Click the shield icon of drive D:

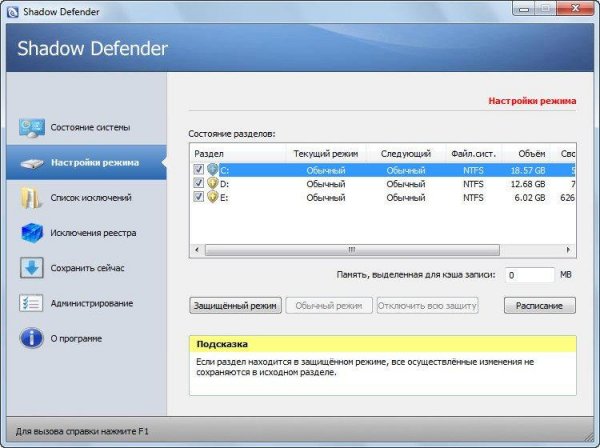click(212, 183)
